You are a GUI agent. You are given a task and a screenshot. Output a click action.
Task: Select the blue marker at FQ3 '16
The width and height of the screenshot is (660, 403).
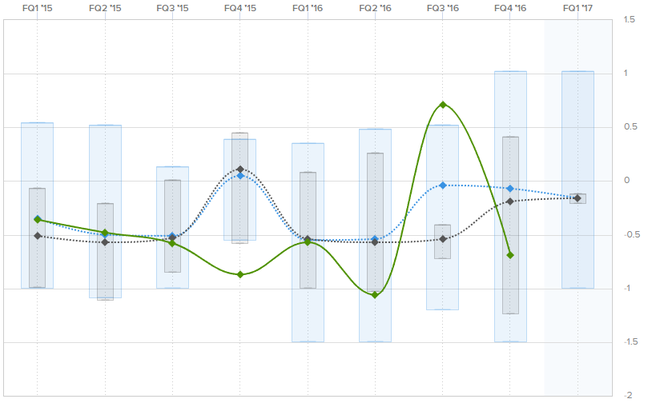(442, 185)
